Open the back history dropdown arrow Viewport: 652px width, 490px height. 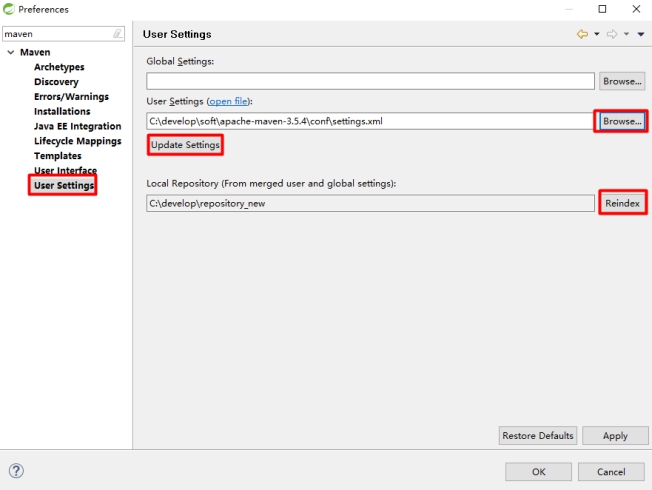597,34
